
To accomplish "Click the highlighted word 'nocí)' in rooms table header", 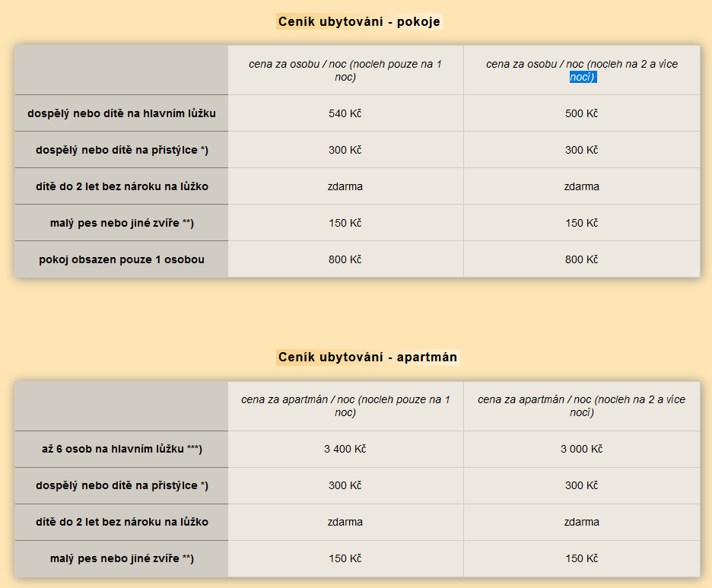I will (x=583, y=77).
